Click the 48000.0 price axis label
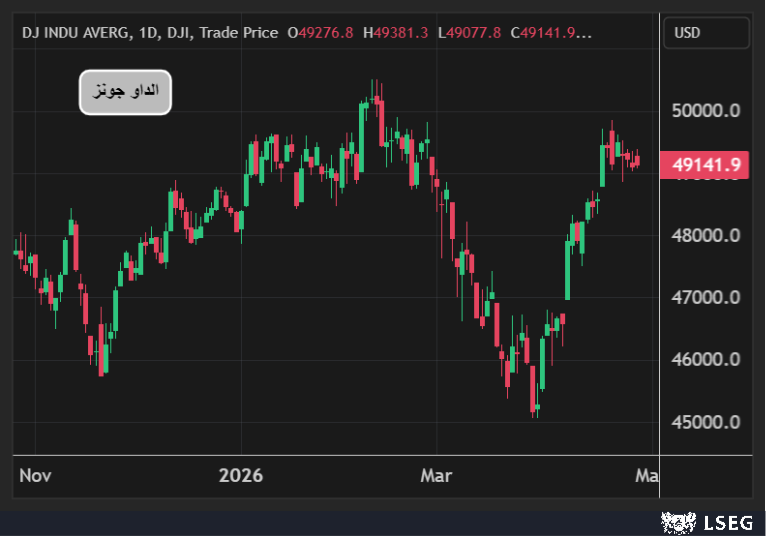766x536 pixels. (x=706, y=236)
